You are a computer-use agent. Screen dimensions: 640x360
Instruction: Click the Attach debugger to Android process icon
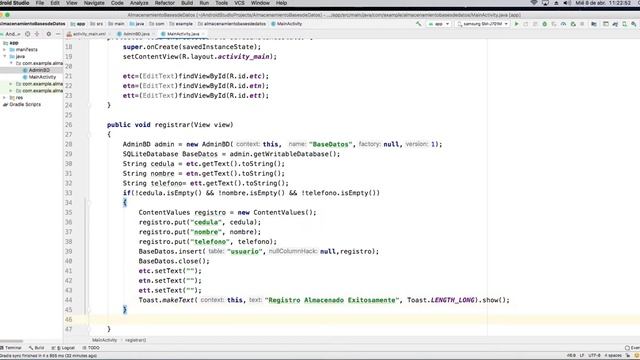point(573,24)
